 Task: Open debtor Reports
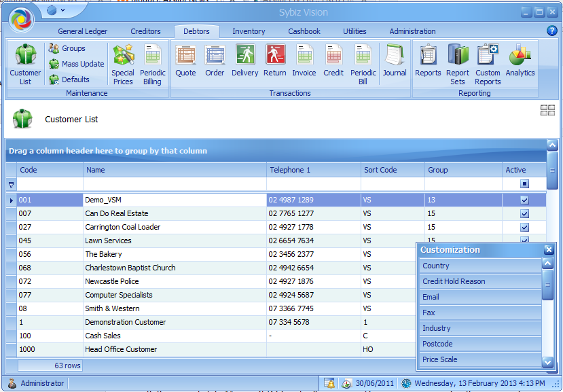tap(428, 60)
